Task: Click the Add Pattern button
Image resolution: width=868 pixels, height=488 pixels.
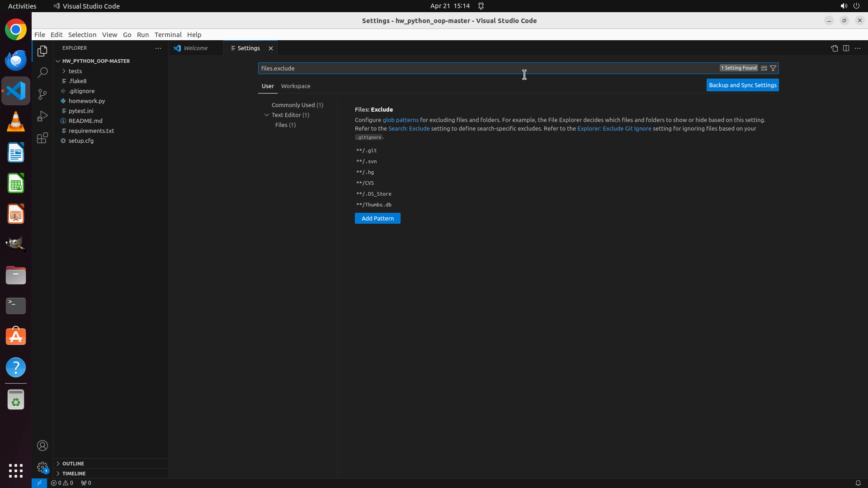Action: tap(377, 218)
